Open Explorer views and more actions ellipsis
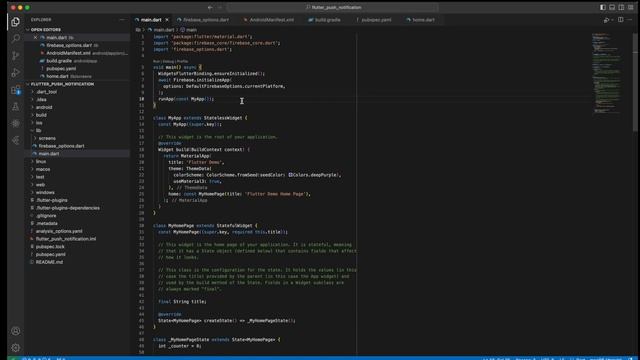The image size is (640, 360). click(x=122, y=20)
